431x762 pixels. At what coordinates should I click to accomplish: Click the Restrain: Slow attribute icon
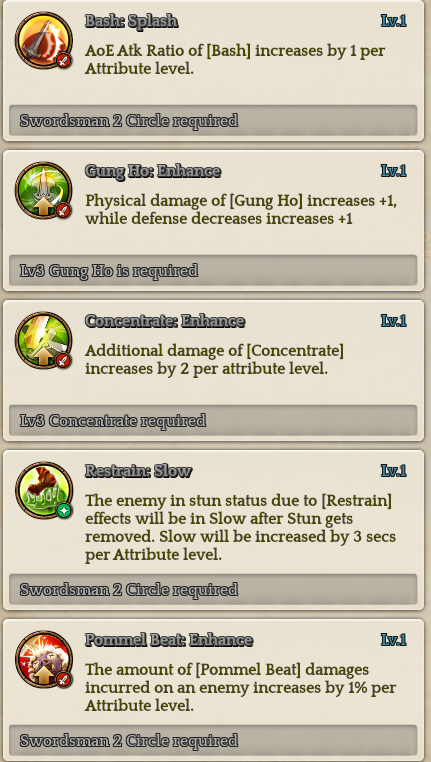point(44,490)
